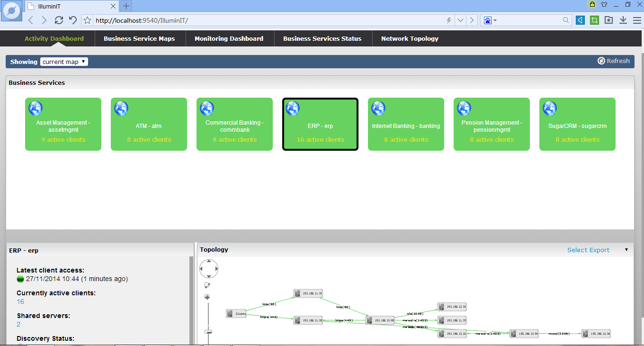
Task: Click the topology fit-to-view icon
Action: point(207,285)
